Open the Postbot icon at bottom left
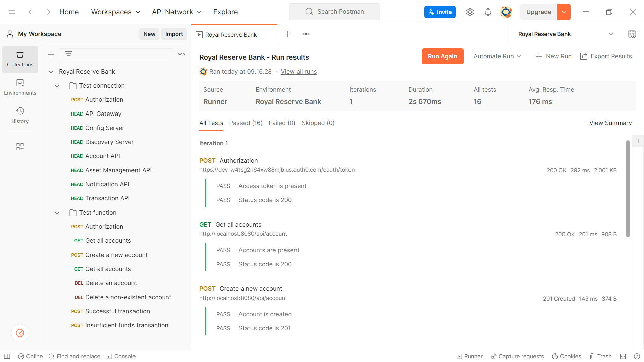Viewport: 644px width, 362px height. (x=20, y=333)
